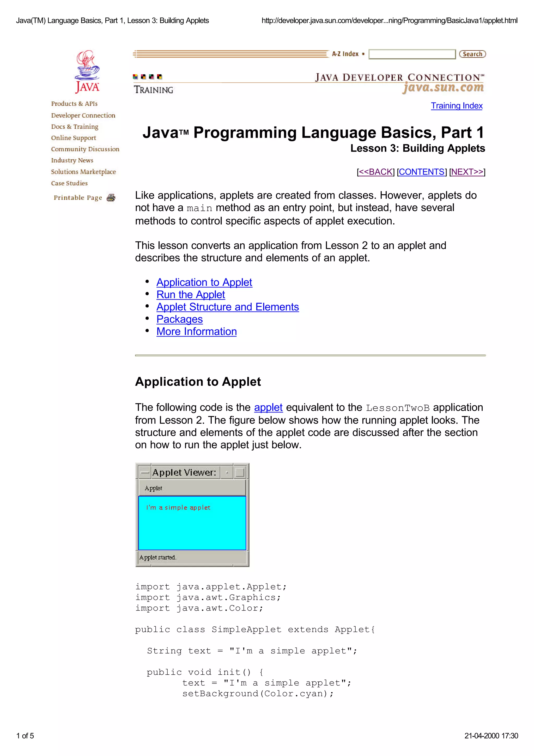
Task: Click 'Application to Applet' section heading
Action: coord(198,382)
